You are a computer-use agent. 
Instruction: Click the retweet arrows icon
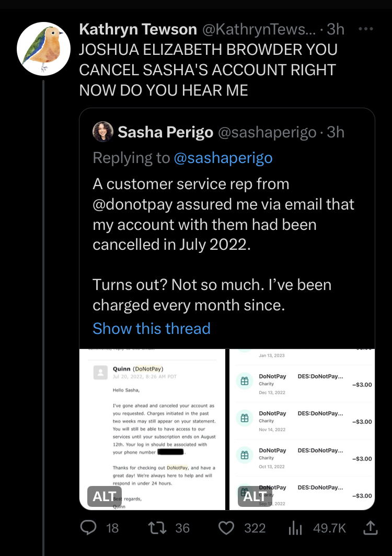[x=155, y=528]
